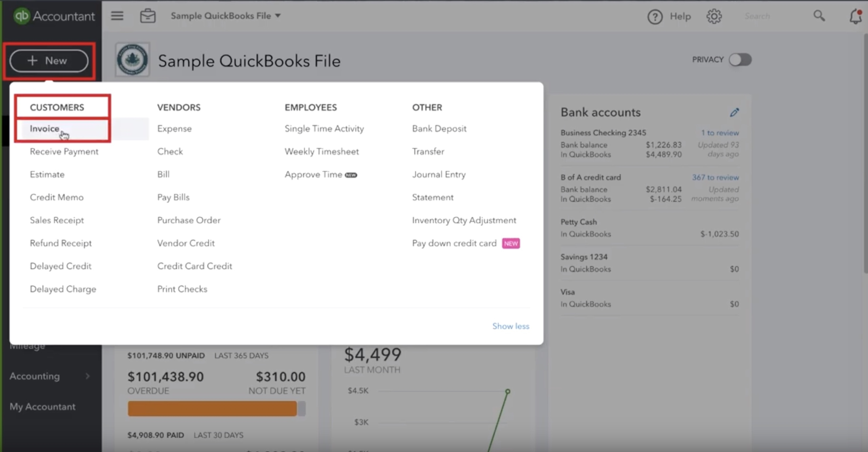Click the + New button
868x452 pixels.
pos(49,61)
